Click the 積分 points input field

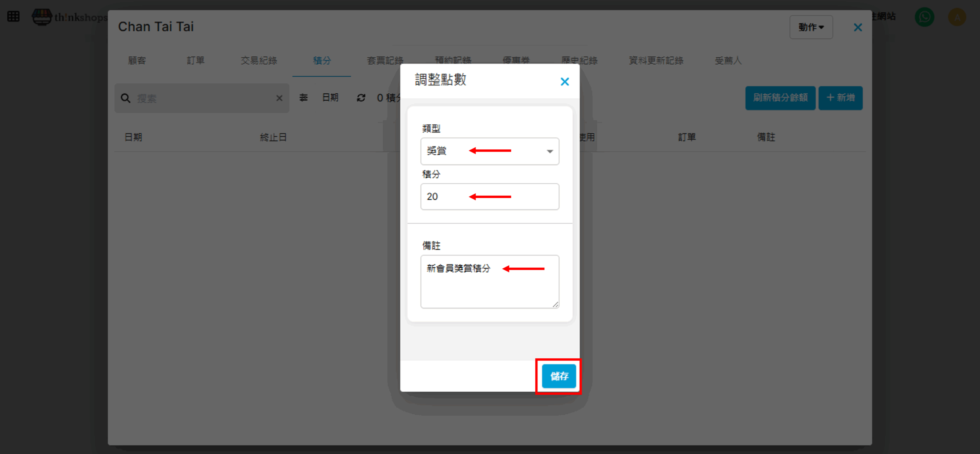(489, 197)
